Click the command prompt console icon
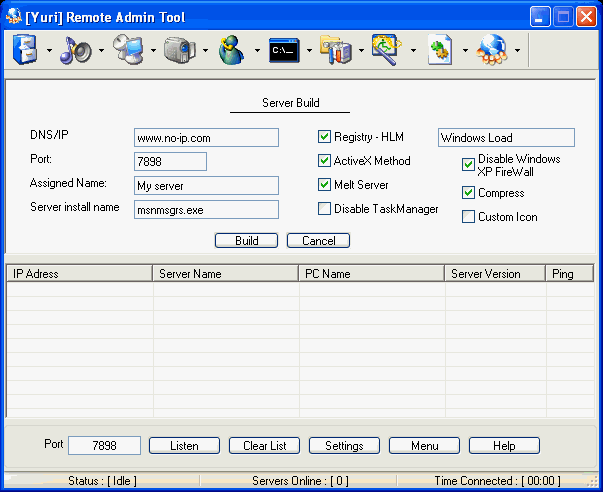 pos(285,49)
